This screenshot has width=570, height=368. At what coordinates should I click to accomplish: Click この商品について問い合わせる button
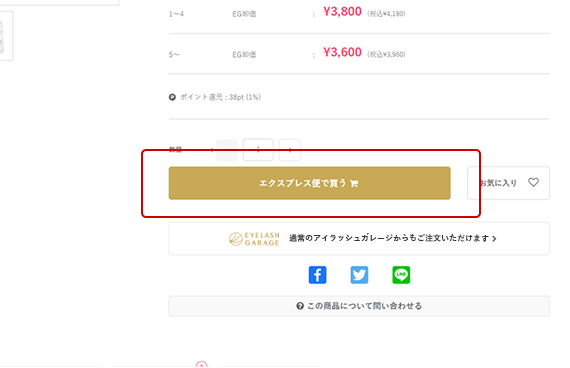359,306
